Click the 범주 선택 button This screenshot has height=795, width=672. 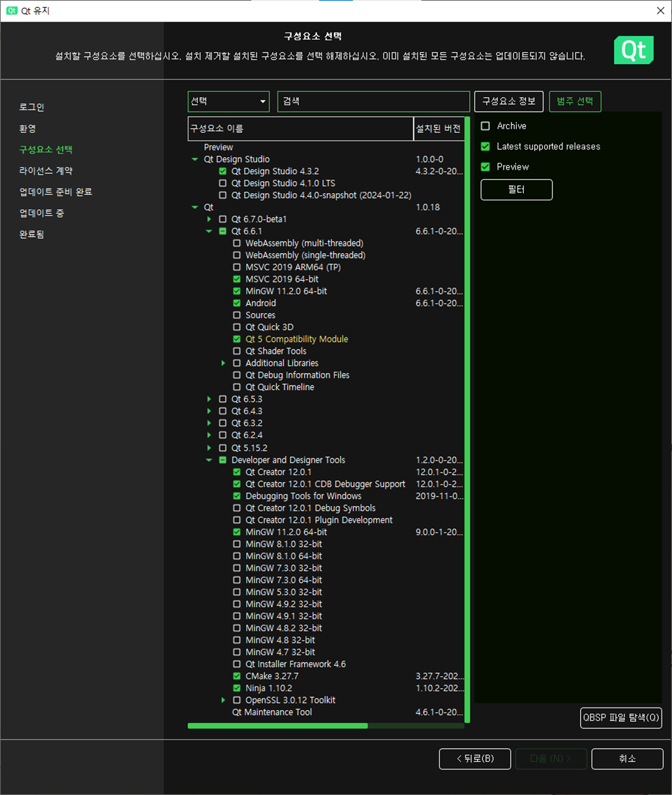575,101
